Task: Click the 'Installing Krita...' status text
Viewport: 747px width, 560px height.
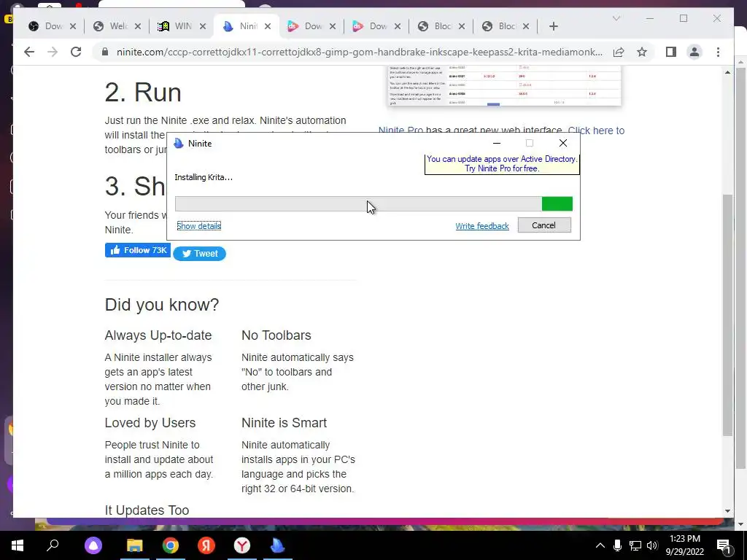Action: click(x=204, y=177)
